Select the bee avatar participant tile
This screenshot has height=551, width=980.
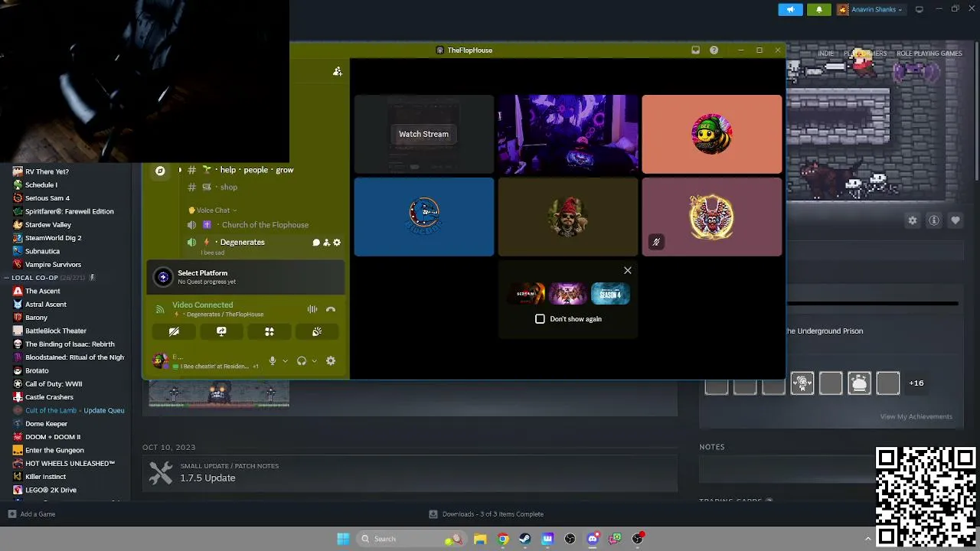point(712,134)
